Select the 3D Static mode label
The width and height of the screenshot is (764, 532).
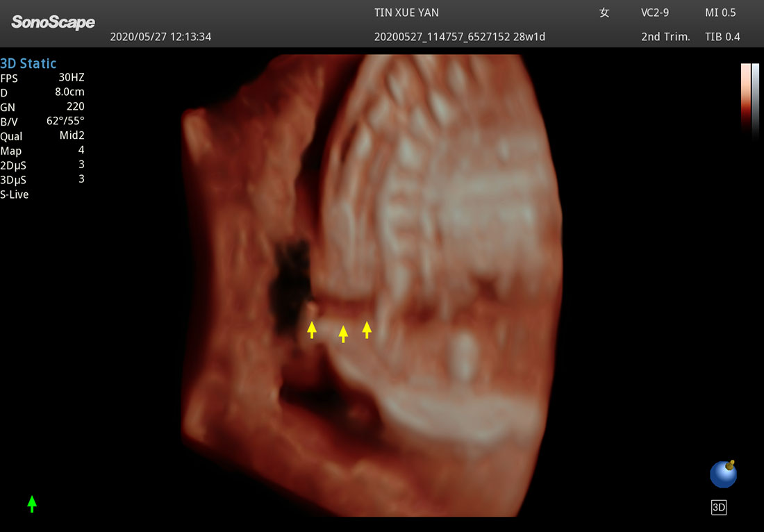click(28, 63)
